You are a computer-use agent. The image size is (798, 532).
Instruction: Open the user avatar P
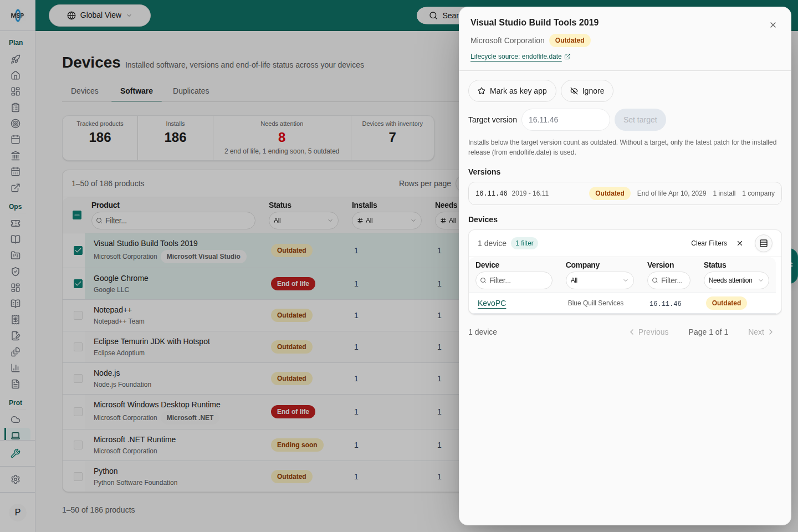coord(18,512)
